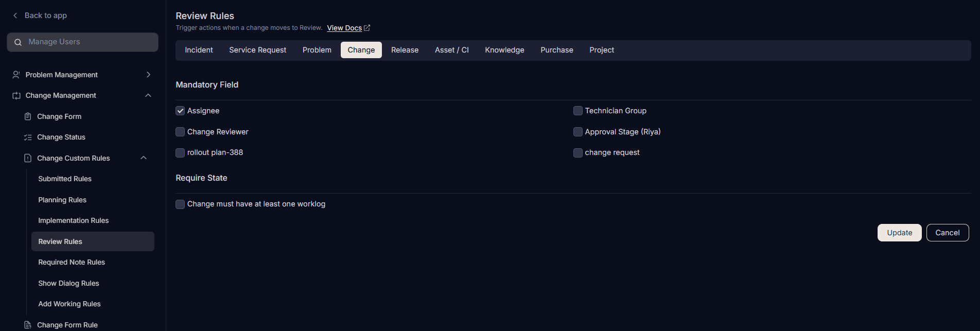Screen dimensions: 980x331
Task: Uncheck the Assignee mandatory field checkbox
Action: tap(180, 111)
